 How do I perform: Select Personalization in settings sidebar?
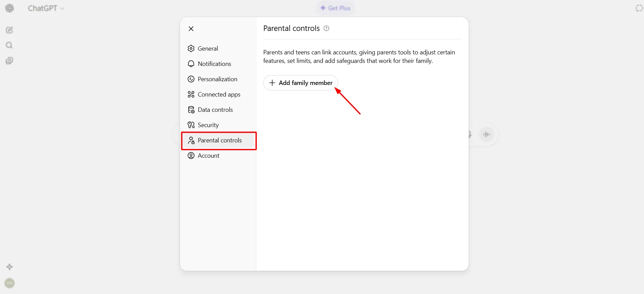[x=217, y=79]
